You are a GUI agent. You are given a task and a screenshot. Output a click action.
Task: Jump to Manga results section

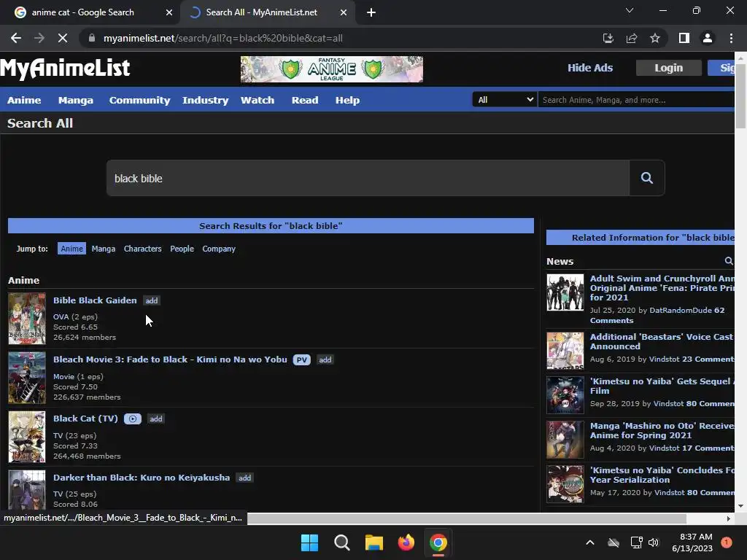[104, 249]
